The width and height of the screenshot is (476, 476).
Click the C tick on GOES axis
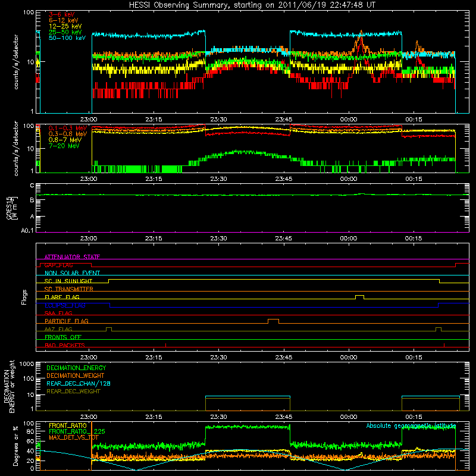click(x=32, y=186)
